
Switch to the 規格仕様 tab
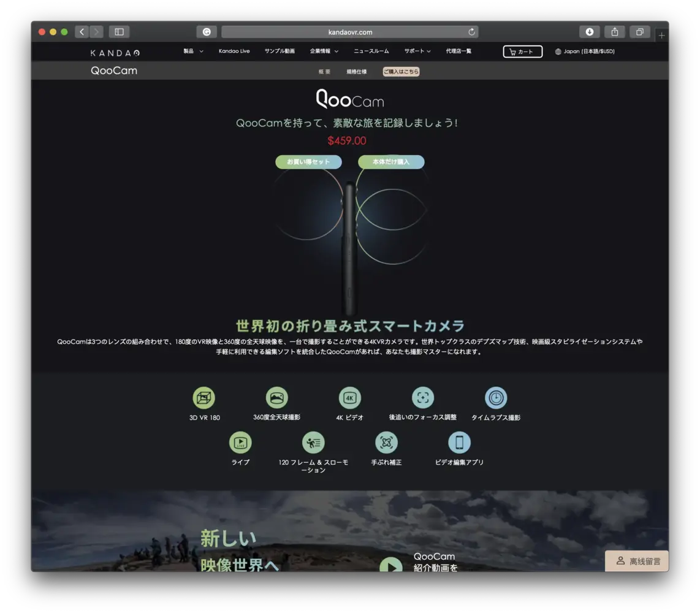pyautogui.click(x=356, y=72)
